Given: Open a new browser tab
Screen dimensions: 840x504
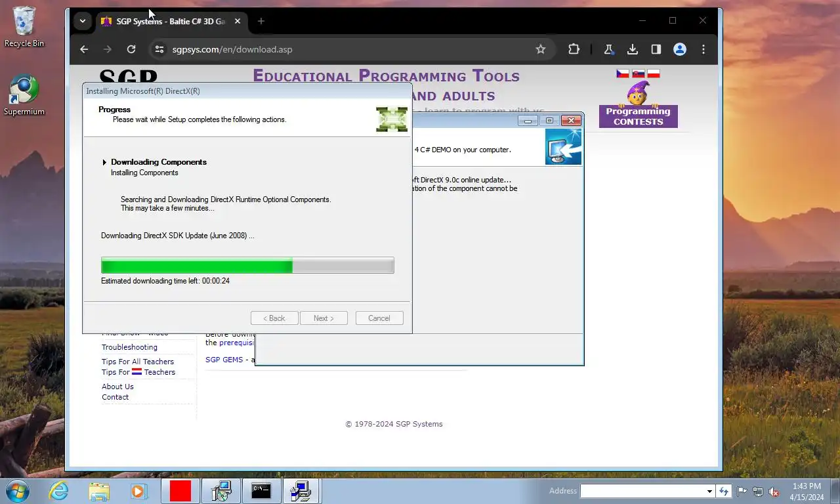Looking at the screenshot, I should click(261, 21).
